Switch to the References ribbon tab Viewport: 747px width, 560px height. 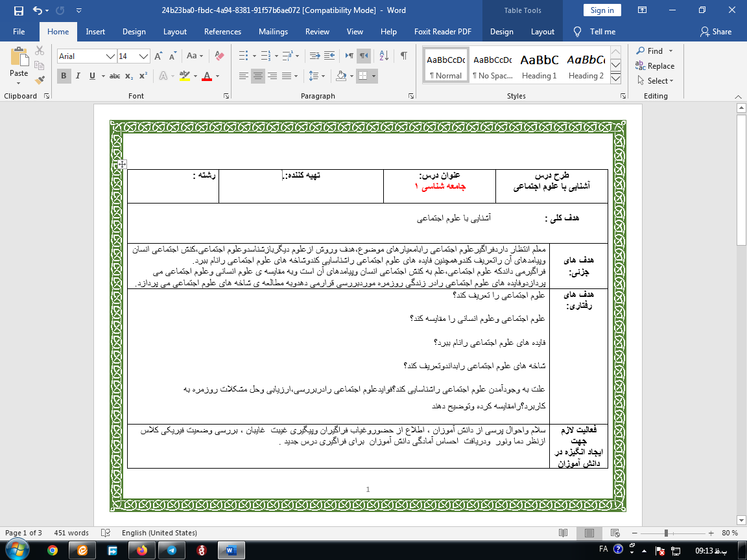(222, 31)
